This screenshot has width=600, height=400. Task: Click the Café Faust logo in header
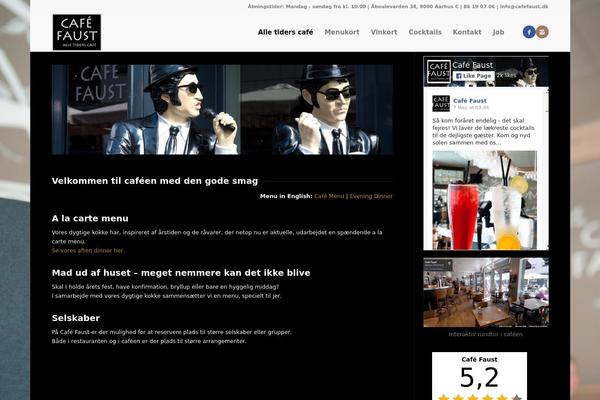pyautogui.click(x=77, y=32)
